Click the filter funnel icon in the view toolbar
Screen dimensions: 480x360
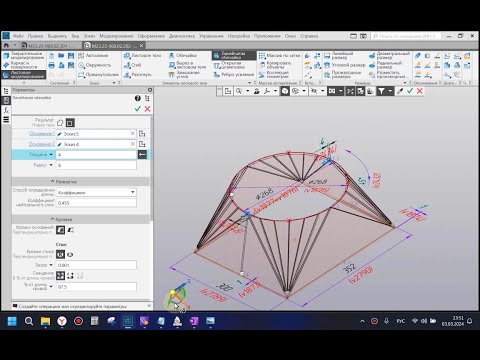[x=381, y=91]
